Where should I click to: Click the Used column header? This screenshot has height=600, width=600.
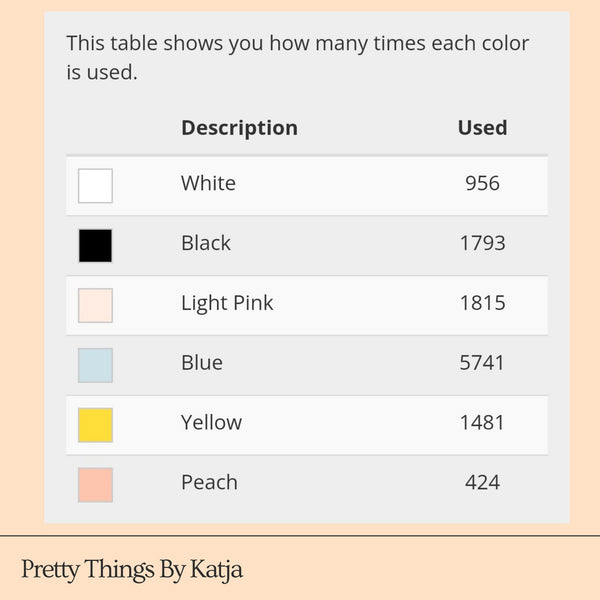coord(482,128)
